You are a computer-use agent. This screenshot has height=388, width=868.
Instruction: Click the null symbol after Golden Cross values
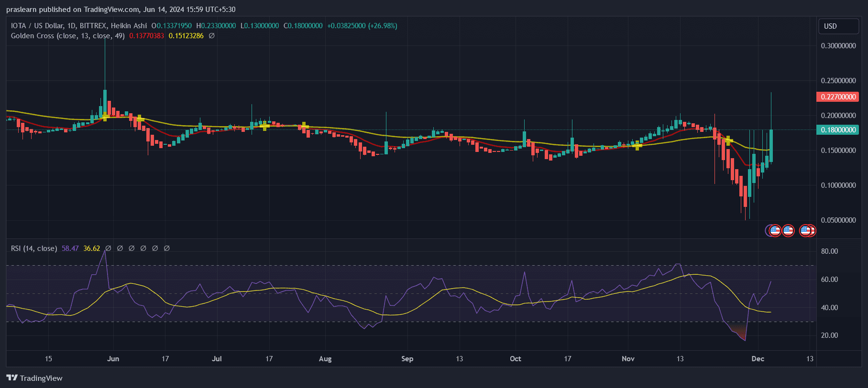[212, 36]
